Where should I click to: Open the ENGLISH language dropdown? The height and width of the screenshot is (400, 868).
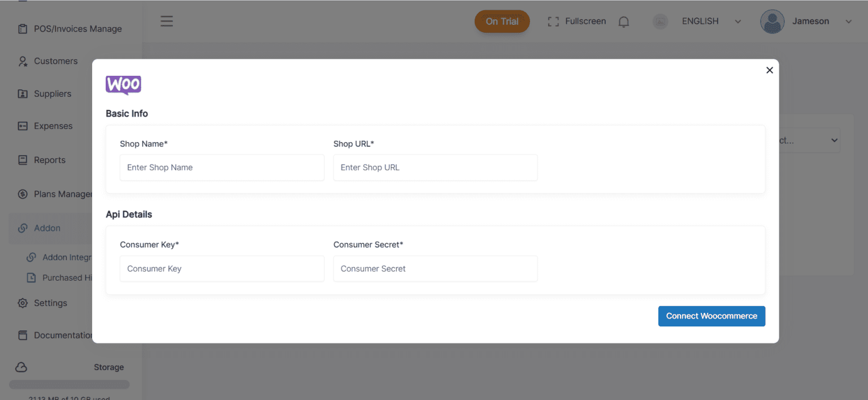pos(711,21)
